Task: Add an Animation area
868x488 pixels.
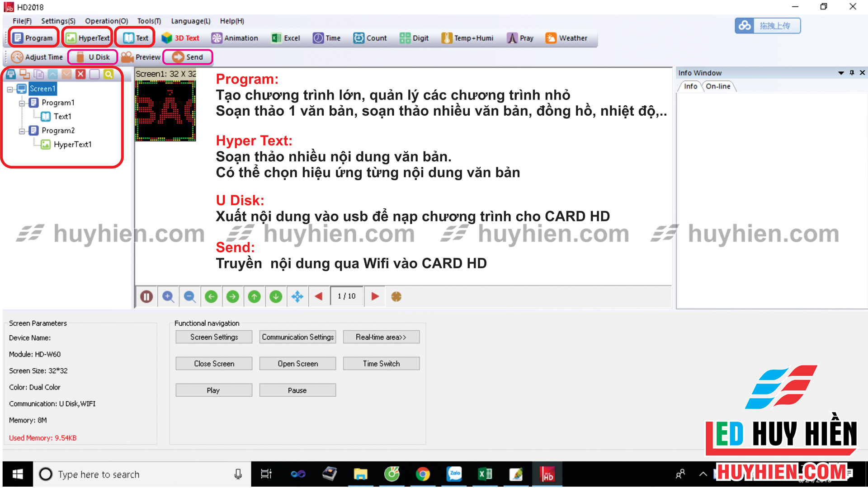Action: 235,38
